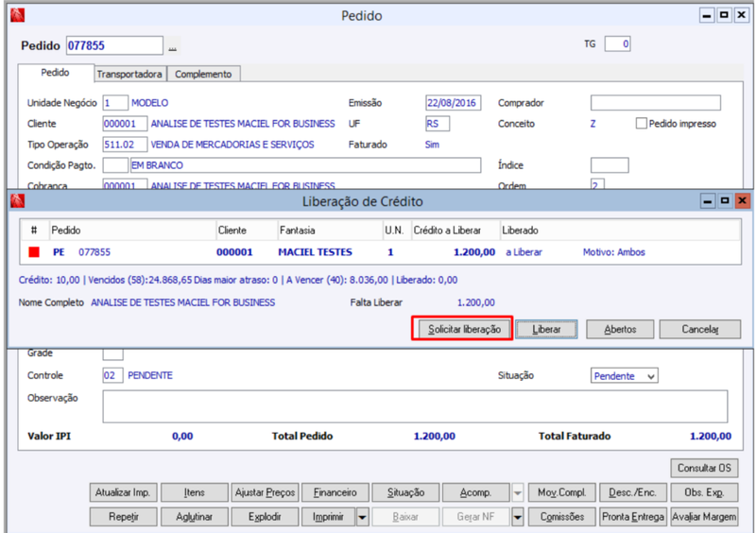Maximize the Liberação de Crédito dialog

725,200
